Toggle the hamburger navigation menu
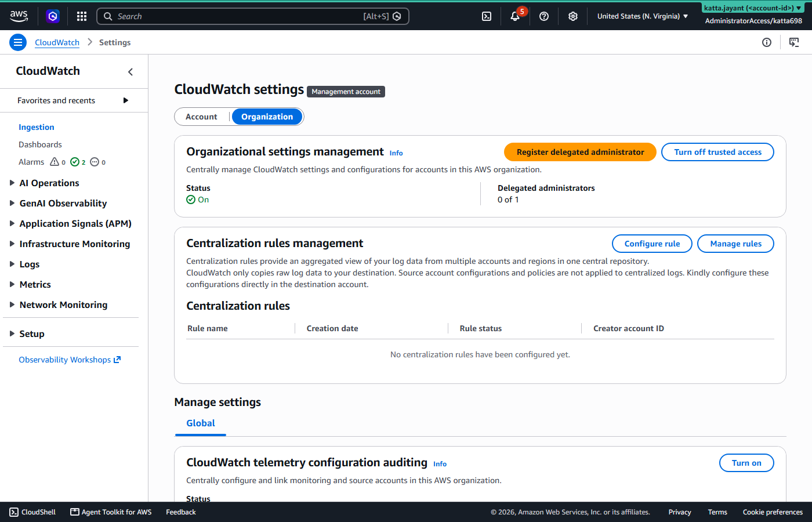Viewport: 812px width, 522px height. pos(18,42)
